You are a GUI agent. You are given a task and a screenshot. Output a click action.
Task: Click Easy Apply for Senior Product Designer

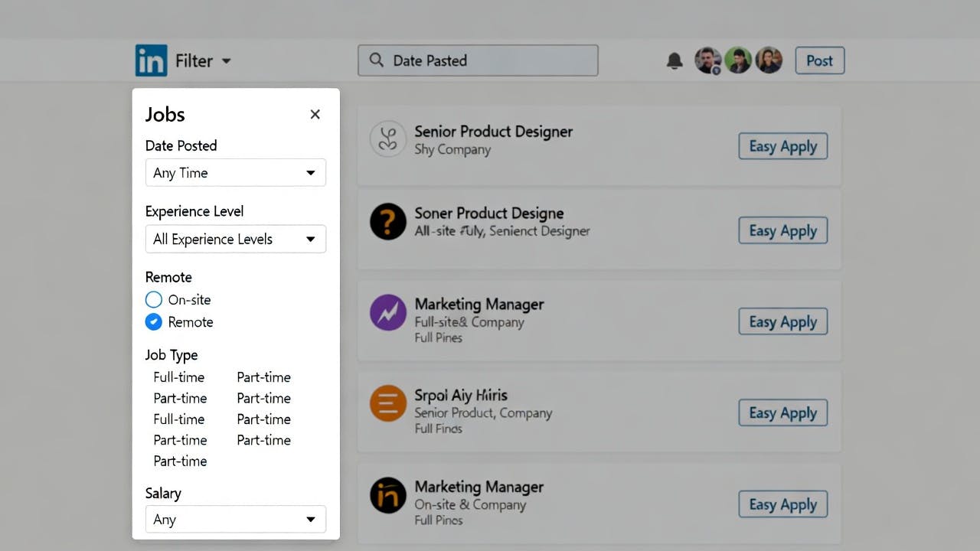tap(782, 145)
